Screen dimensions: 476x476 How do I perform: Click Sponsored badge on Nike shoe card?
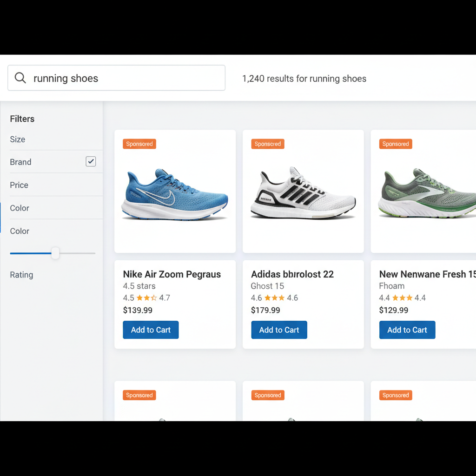tap(139, 144)
